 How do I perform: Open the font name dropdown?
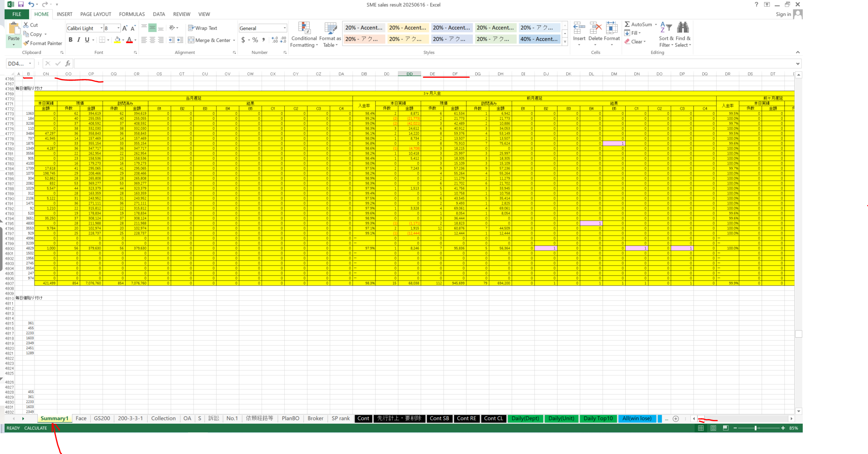coord(101,28)
